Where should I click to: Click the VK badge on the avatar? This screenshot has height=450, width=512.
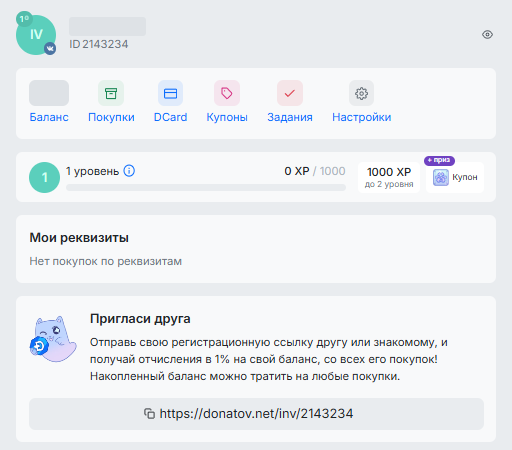tap(50, 49)
